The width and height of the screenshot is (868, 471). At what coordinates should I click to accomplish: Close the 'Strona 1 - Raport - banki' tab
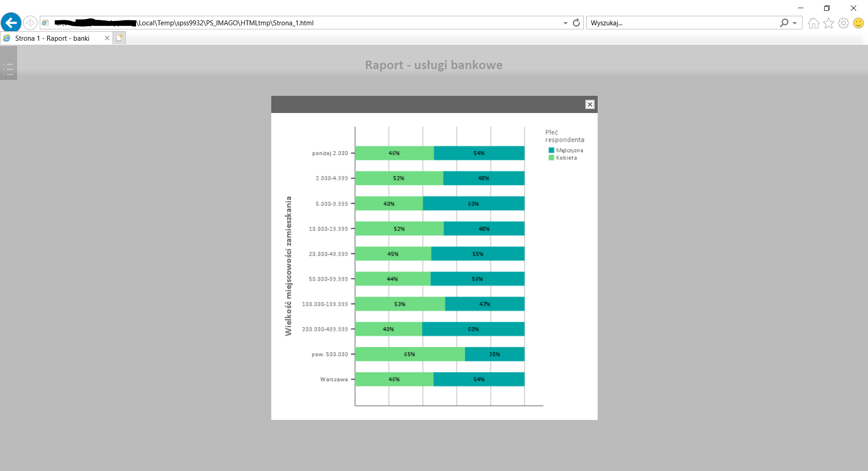tap(107, 38)
